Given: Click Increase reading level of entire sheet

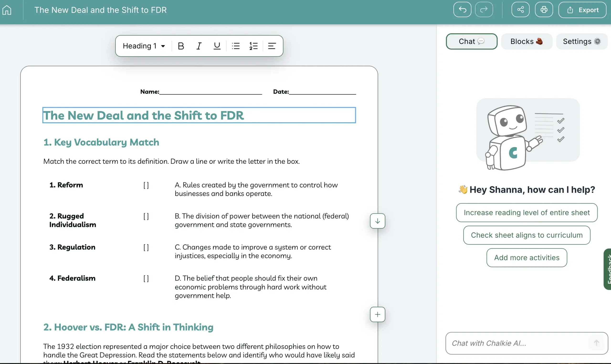Looking at the screenshot, I should point(526,212).
